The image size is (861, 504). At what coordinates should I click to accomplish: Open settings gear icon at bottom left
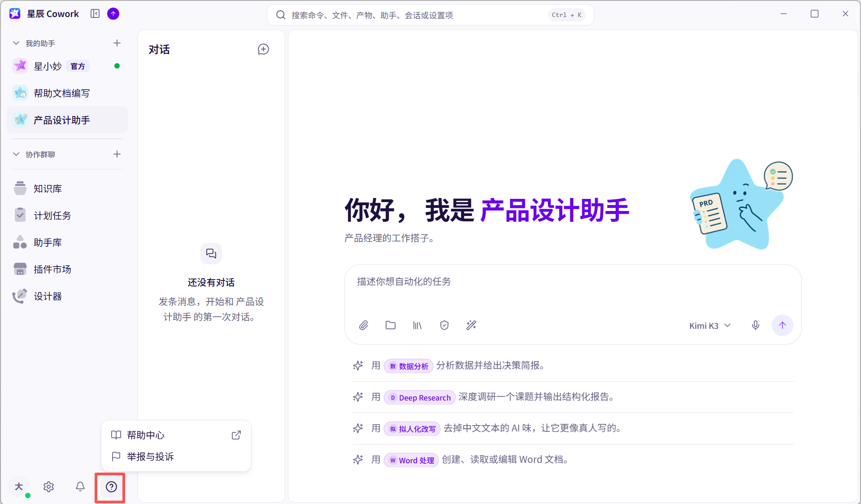[x=49, y=487]
